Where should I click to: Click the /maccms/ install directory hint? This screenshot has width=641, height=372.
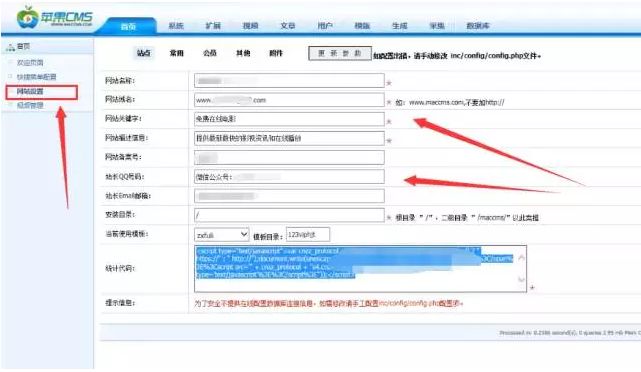[x=467, y=217]
